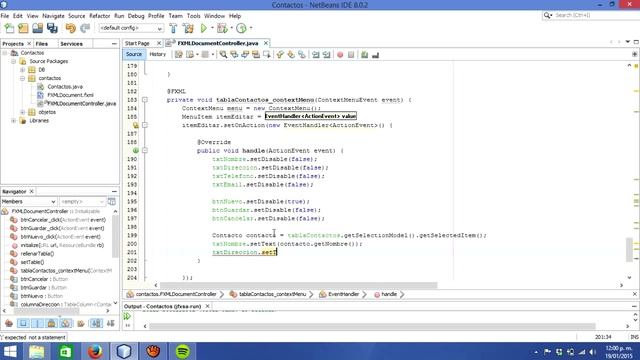Image resolution: width=640 pixels, height=360 pixels.
Task: Collapse the contactos package node
Action: pyautogui.click(x=22, y=78)
